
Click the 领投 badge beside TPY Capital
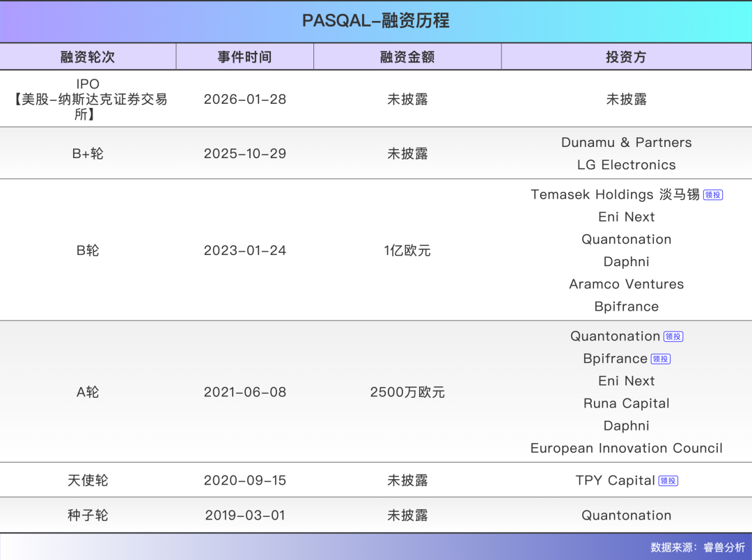coord(668,481)
